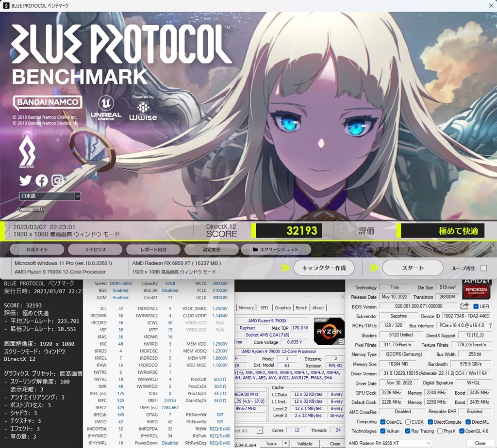
Task: Click the Bus Interface question mark in GPU-Z
Action: click(x=490, y=325)
